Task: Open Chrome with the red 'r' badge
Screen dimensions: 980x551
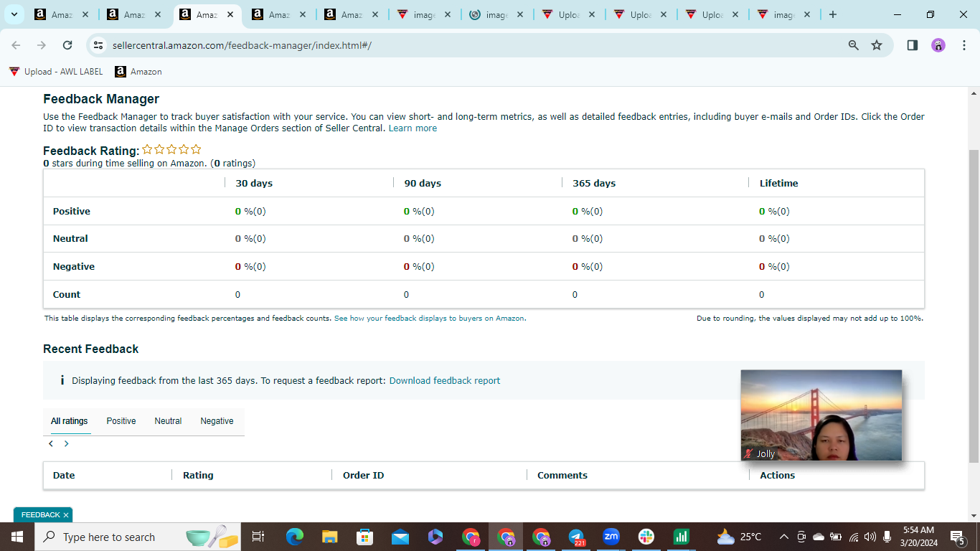Action: [471, 537]
